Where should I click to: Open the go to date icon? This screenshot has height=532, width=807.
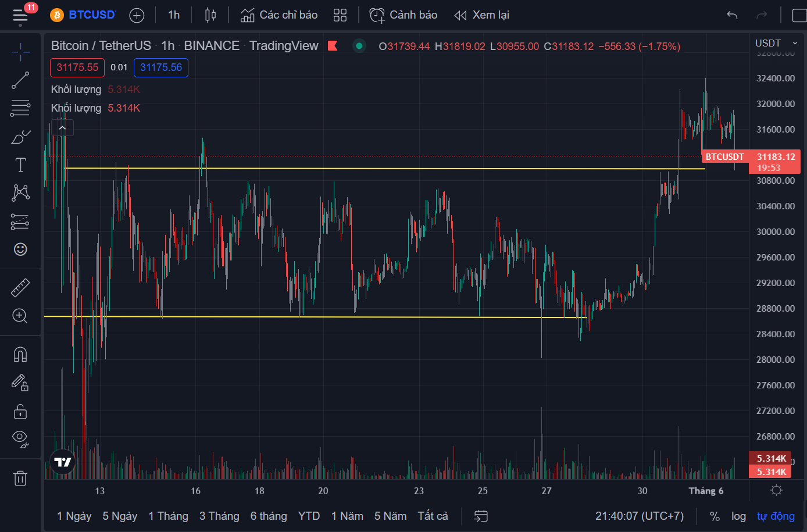[x=481, y=516]
